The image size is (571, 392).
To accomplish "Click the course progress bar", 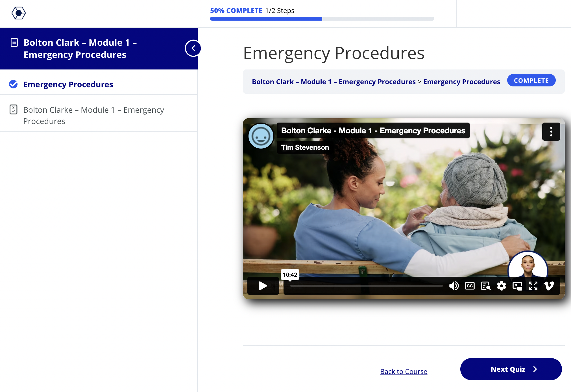I will click(322, 19).
